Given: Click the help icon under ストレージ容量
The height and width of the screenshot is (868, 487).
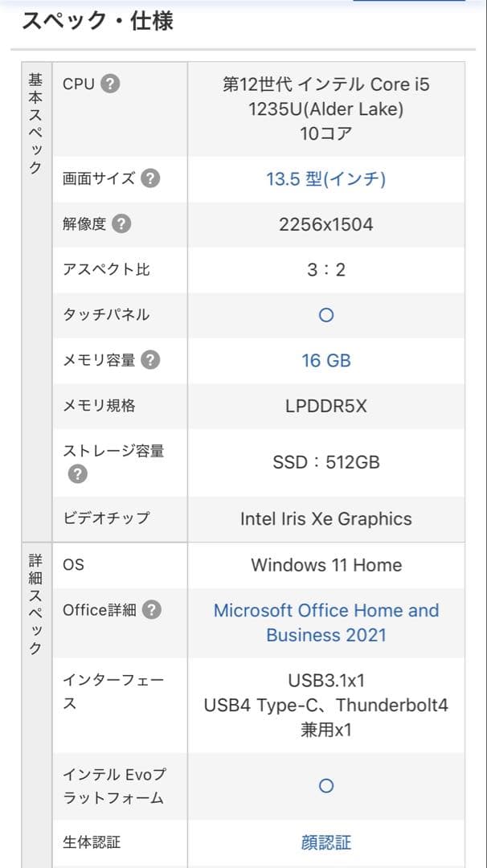Looking at the screenshot, I should pos(76,473).
